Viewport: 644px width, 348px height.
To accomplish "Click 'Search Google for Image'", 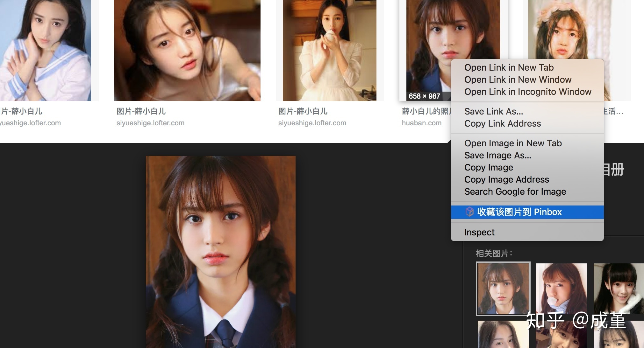I will [x=515, y=191].
